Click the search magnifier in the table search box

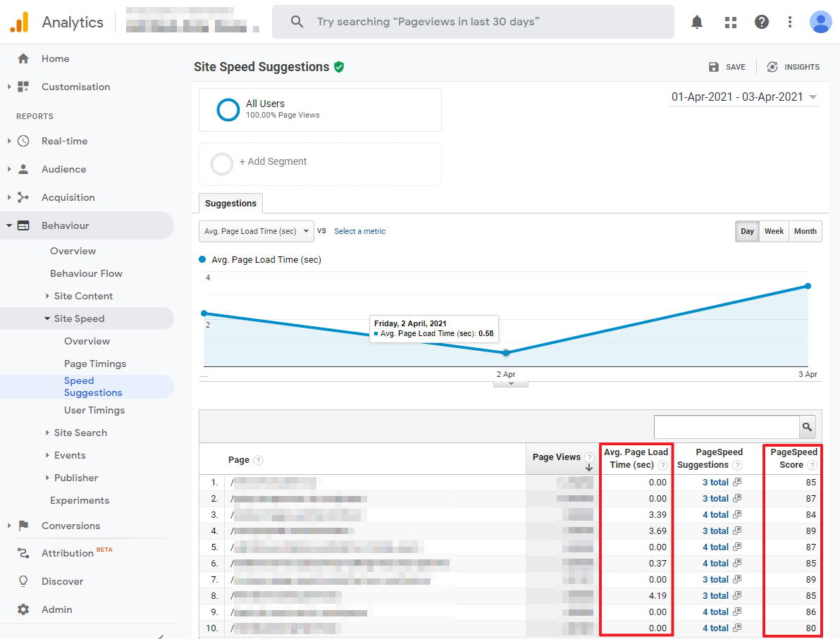807,427
